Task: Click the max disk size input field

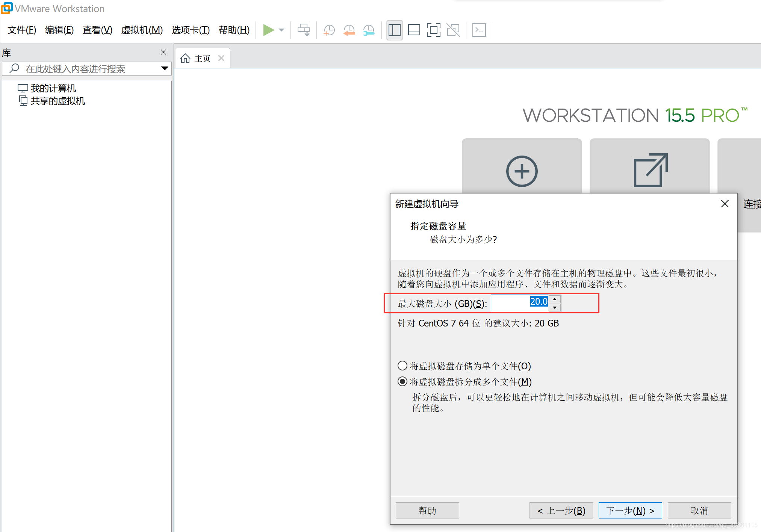Action: tap(519, 303)
